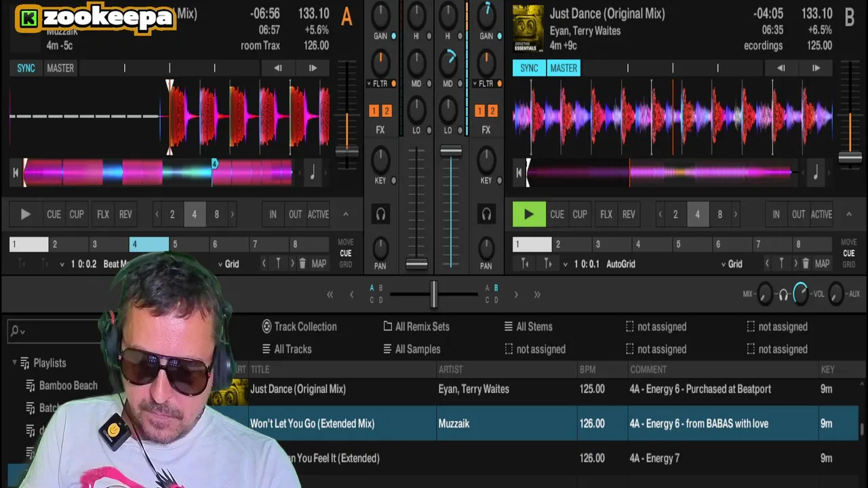
Task: Move crossfader fully right with double arrow
Action: tap(537, 294)
